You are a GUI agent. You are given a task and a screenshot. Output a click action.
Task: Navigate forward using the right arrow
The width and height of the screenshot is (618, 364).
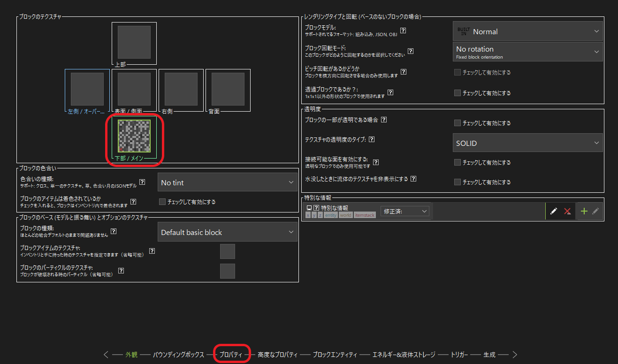514,355
